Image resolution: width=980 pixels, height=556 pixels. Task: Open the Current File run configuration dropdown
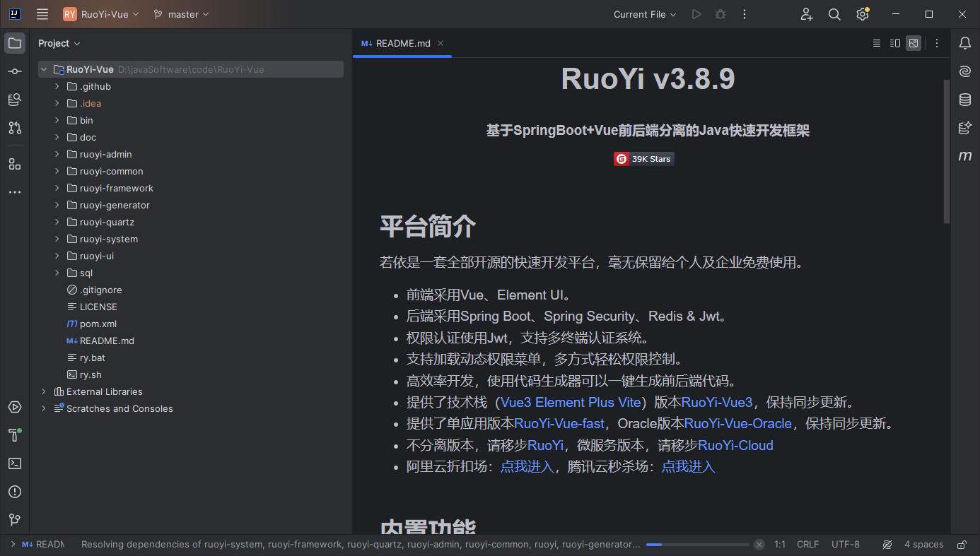[x=645, y=14]
